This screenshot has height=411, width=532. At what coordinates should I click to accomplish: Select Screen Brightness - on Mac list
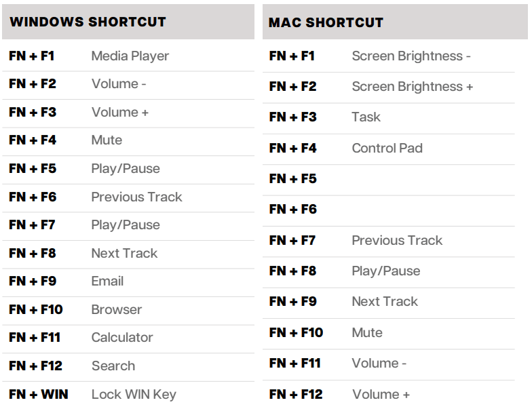pyautogui.click(x=411, y=56)
